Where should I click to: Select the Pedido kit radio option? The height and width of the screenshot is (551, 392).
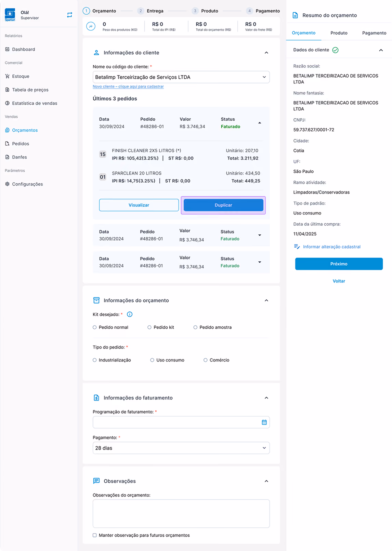click(149, 327)
